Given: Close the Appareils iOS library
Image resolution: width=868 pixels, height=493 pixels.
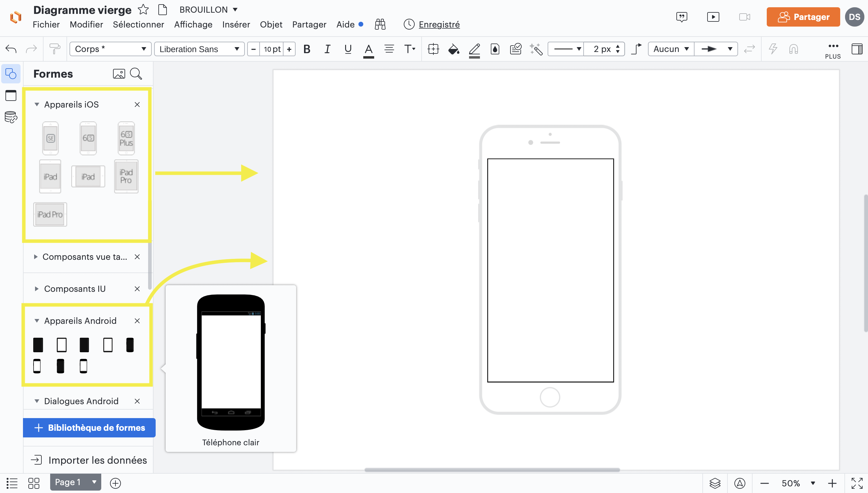Looking at the screenshot, I should pos(137,105).
